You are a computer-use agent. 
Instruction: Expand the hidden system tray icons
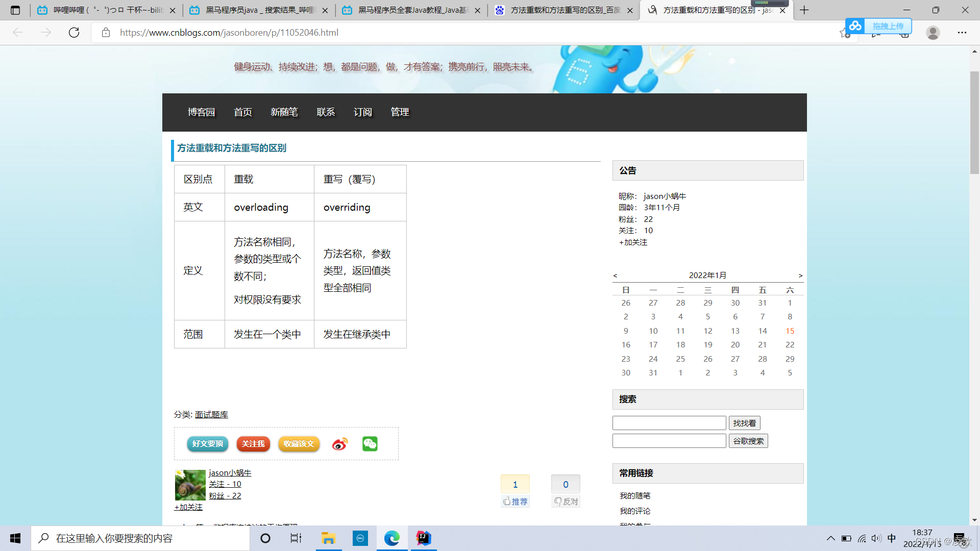(831, 538)
